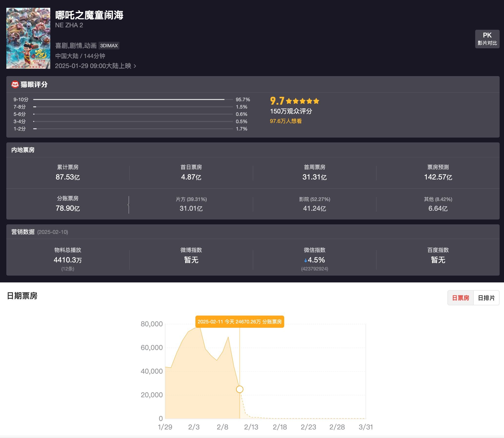Image resolution: width=504 pixels, height=438 pixels.
Task: Open the PK 影片对比 comparison button
Action: (x=487, y=39)
